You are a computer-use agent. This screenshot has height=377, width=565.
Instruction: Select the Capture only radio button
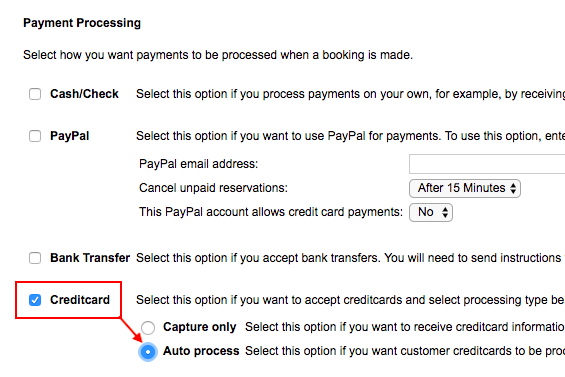(x=148, y=327)
